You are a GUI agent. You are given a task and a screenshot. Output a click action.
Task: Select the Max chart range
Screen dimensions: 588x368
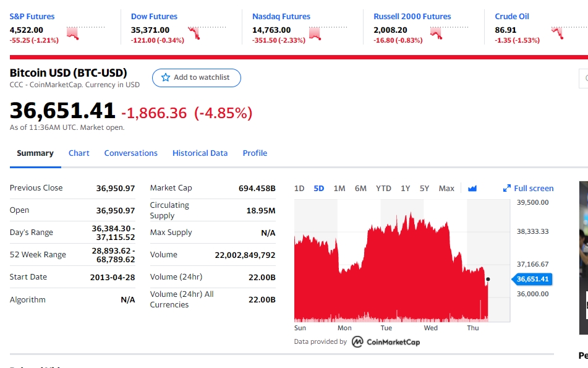pos(446,188)
